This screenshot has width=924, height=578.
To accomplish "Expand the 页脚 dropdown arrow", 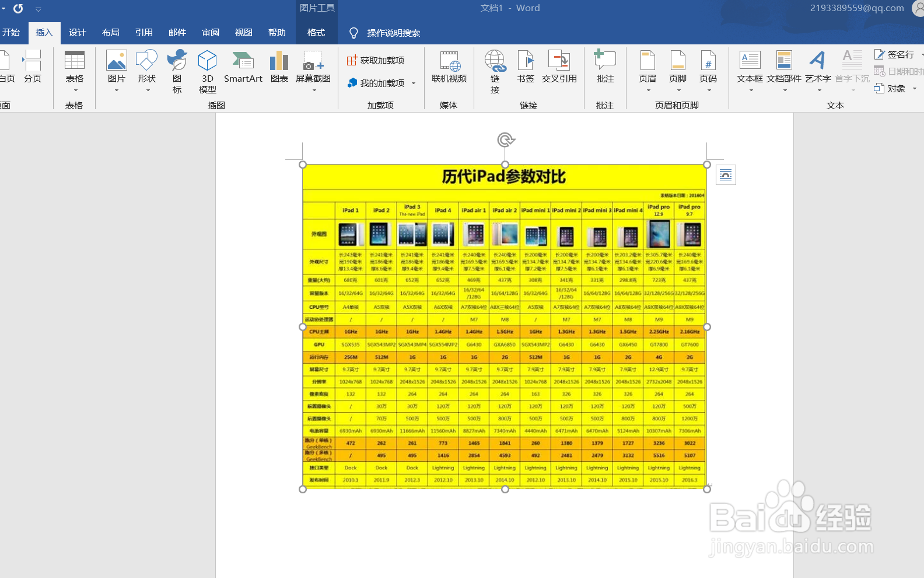I will [x=678, y=90].
